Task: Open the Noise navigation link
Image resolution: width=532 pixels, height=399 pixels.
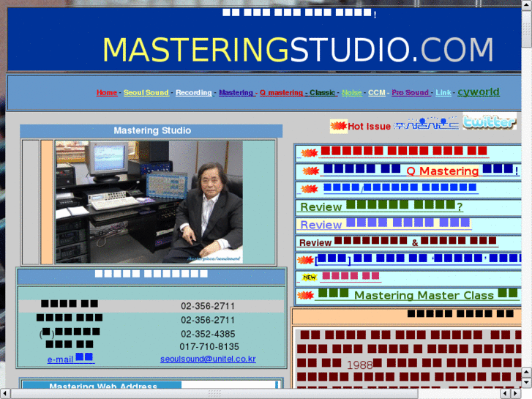Action: (352, 92)
